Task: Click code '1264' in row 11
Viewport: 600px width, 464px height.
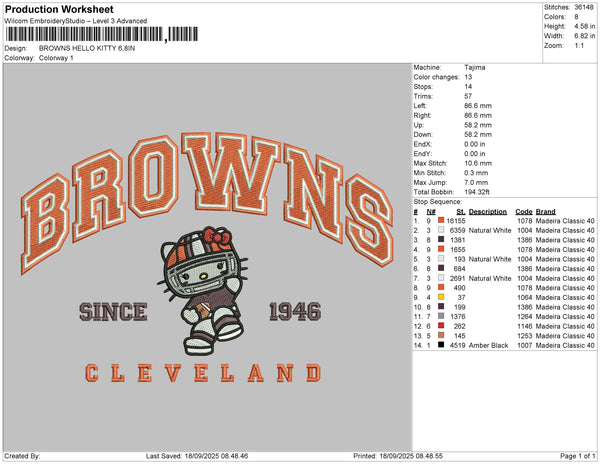Action: (x=525, y=316)
